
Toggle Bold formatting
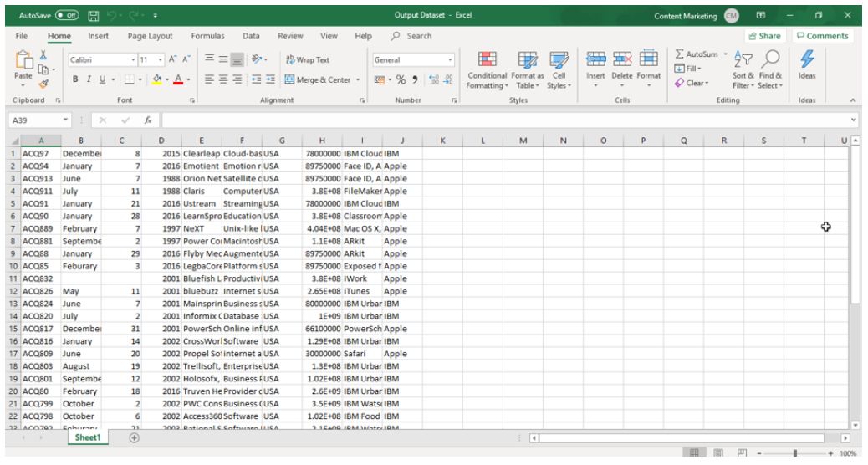pos(75,79)
